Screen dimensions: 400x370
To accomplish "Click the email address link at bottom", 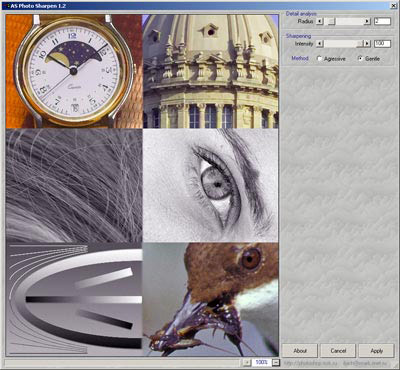I will click(366, 363).
